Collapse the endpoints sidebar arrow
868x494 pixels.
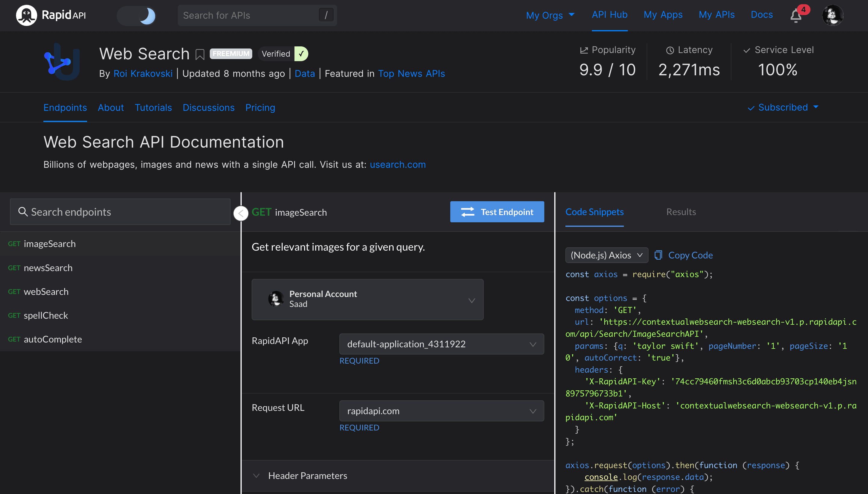pos(241,213)
